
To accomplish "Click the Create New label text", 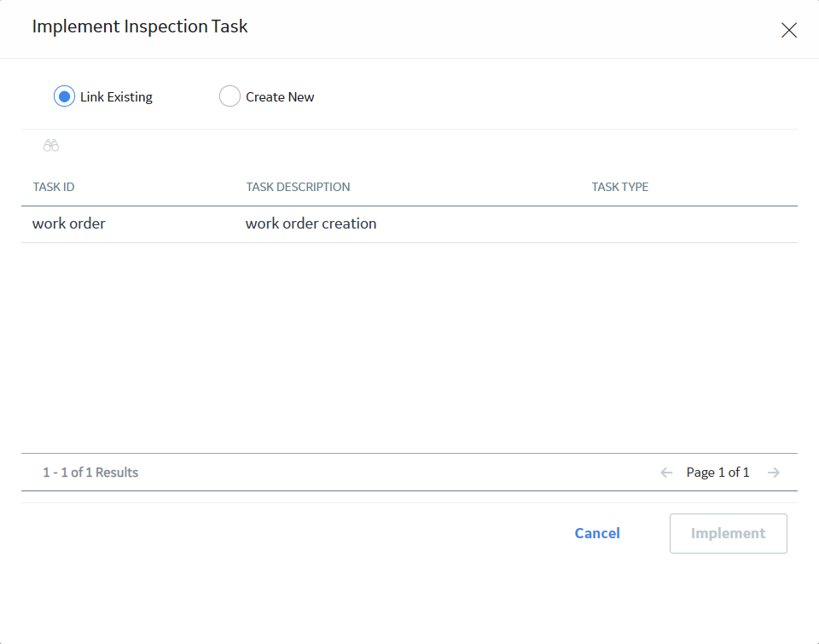I will click(280, 97).
